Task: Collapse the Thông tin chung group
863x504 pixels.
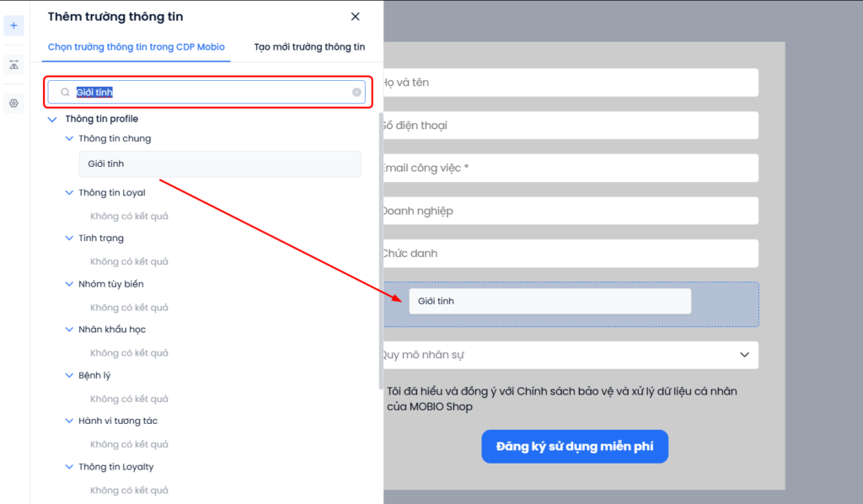Action: coord(70,139)
